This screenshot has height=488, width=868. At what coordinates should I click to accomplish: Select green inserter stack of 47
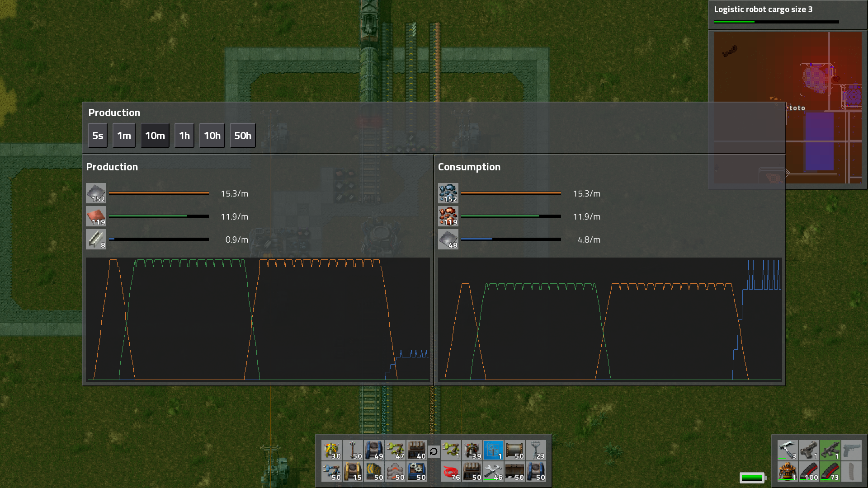click(395, 450)
